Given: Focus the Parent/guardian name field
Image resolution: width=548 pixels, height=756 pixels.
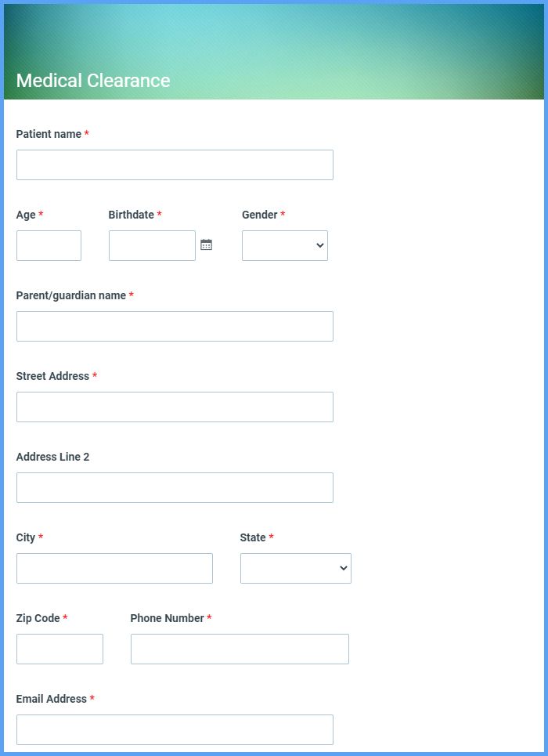Looking at the screenshot, I should coord(174,326).
